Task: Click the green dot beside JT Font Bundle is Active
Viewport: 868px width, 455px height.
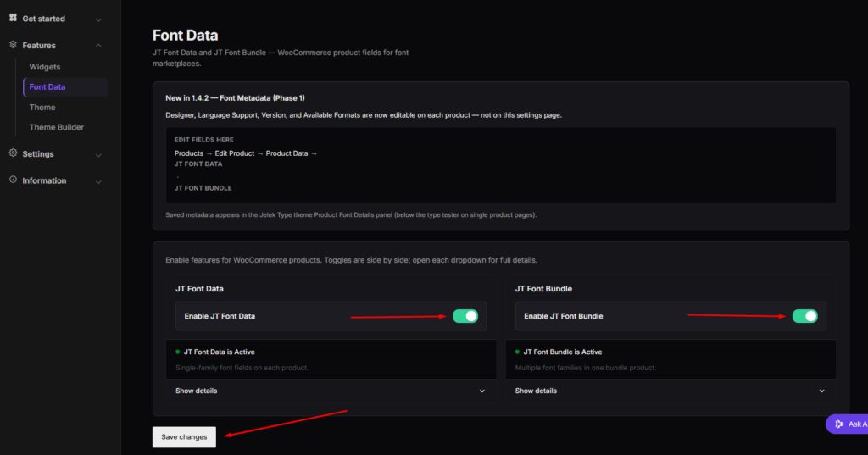Action: (x=518, y=352)
